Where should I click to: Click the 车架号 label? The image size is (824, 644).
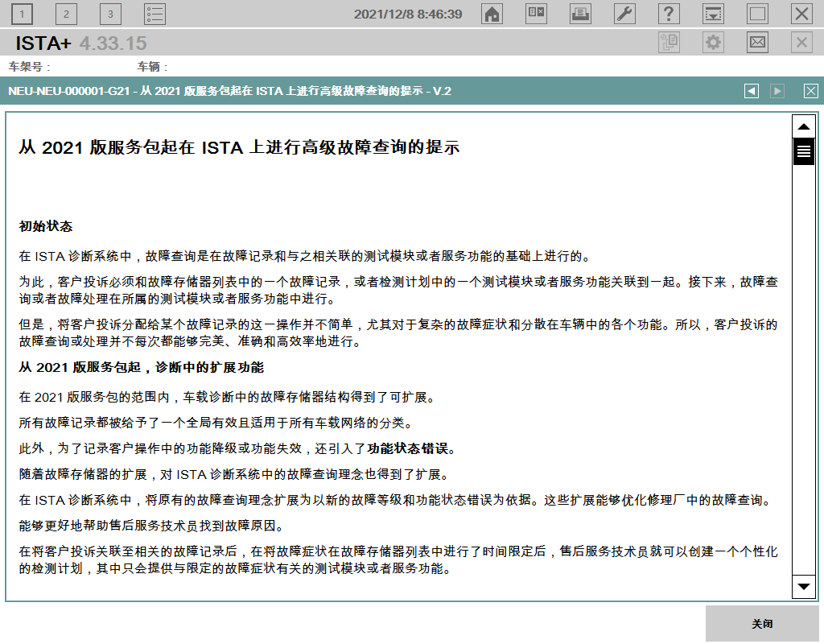click(30, 67)
